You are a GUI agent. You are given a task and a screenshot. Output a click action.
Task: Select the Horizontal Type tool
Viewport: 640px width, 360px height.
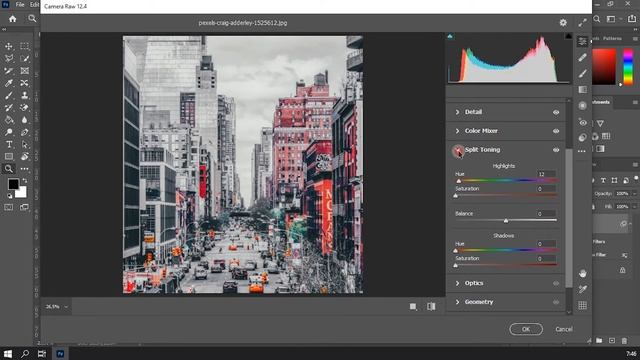click(x=9, y=144)
